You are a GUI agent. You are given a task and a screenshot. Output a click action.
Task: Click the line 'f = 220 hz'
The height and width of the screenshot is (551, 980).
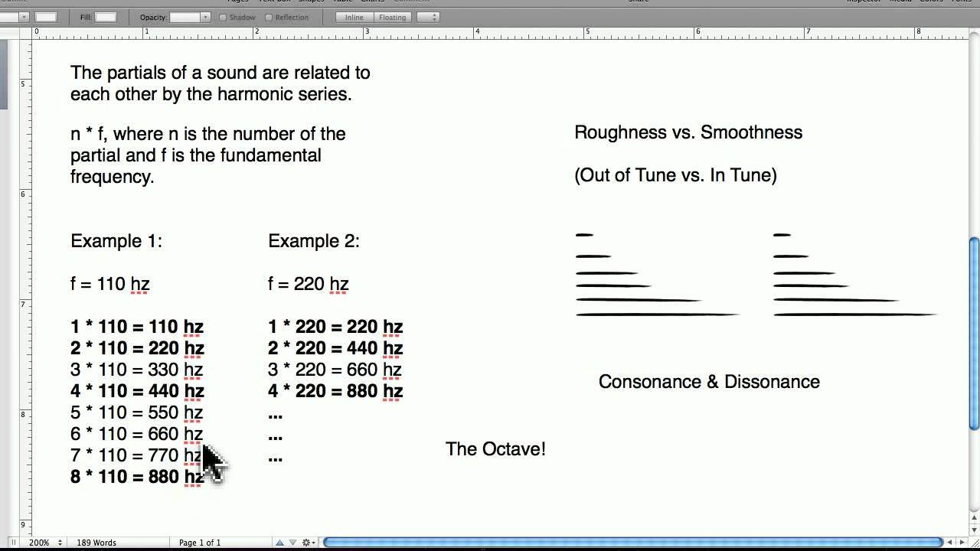point(309,284)
